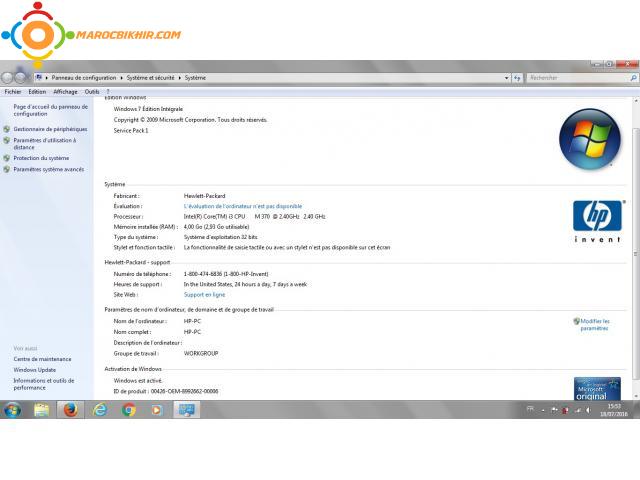640x480 pixels.
Task: Open Paramètres système avancés
Action: pos(49,169)
